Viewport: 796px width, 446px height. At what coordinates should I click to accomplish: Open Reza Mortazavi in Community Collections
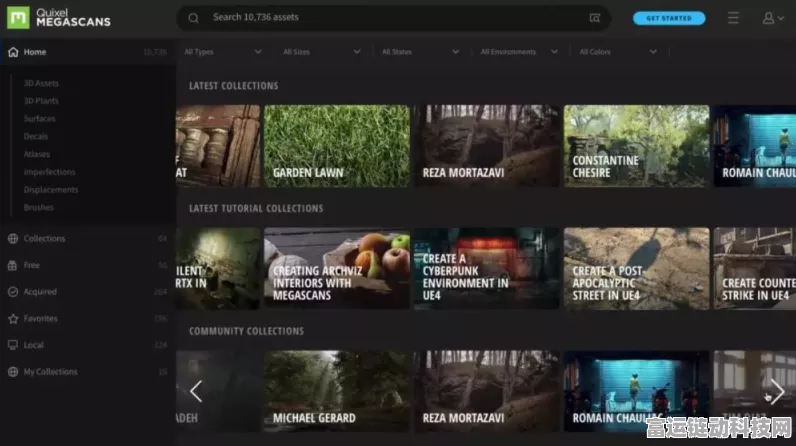[487, 391]
